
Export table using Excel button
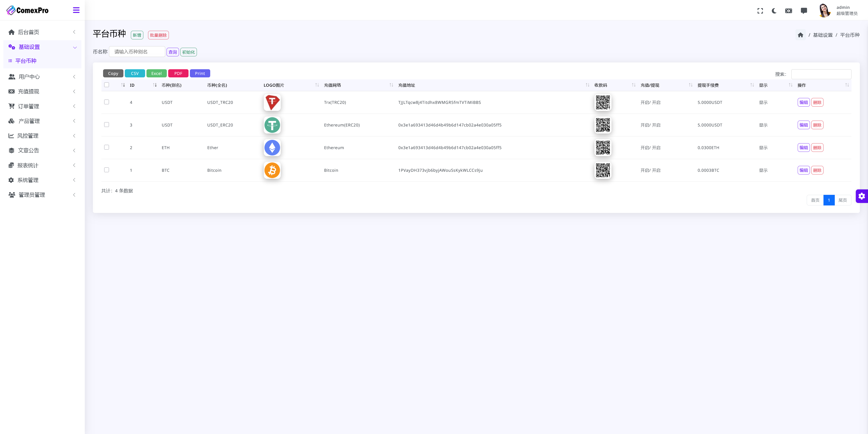click(x=156, y=74)
